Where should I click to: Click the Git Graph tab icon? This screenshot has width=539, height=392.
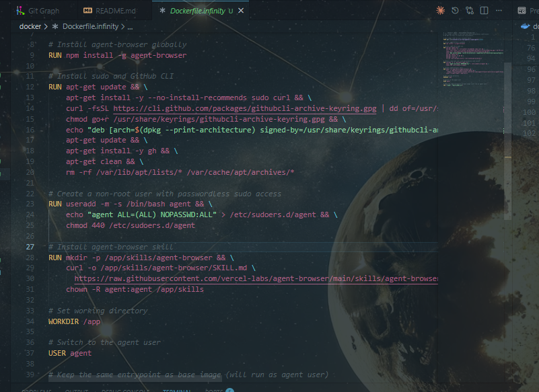21,11
